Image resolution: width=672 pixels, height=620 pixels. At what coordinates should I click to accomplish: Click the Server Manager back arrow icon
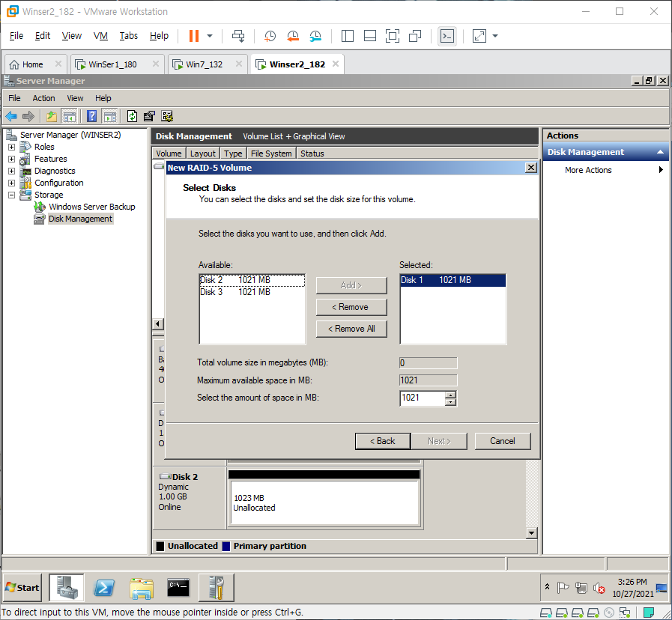(11, 116)
